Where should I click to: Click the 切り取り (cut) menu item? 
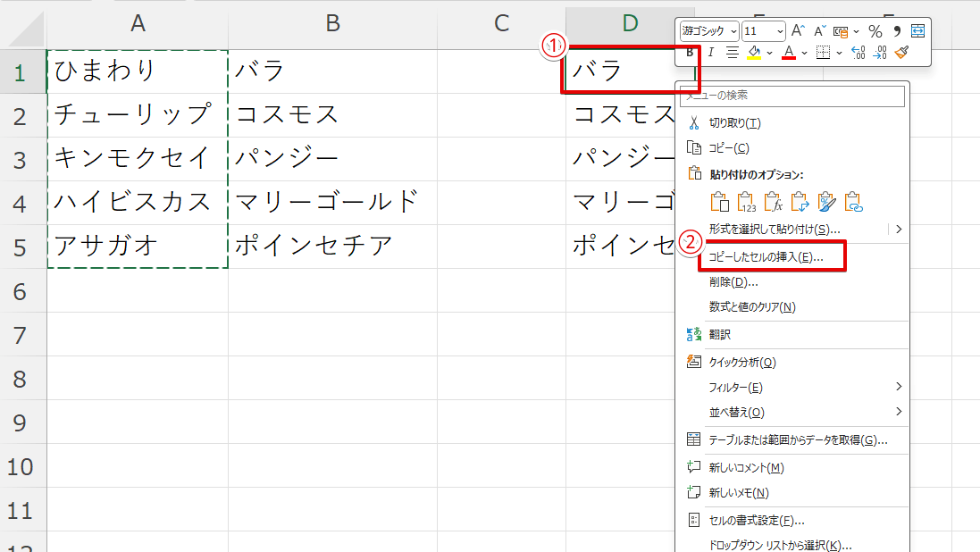734,122
